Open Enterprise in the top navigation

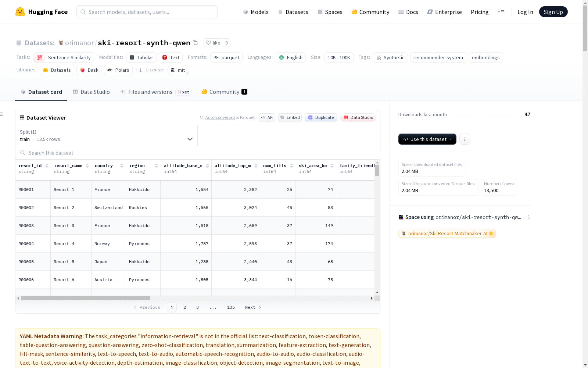pyautogui.click(x=444, y=12)
